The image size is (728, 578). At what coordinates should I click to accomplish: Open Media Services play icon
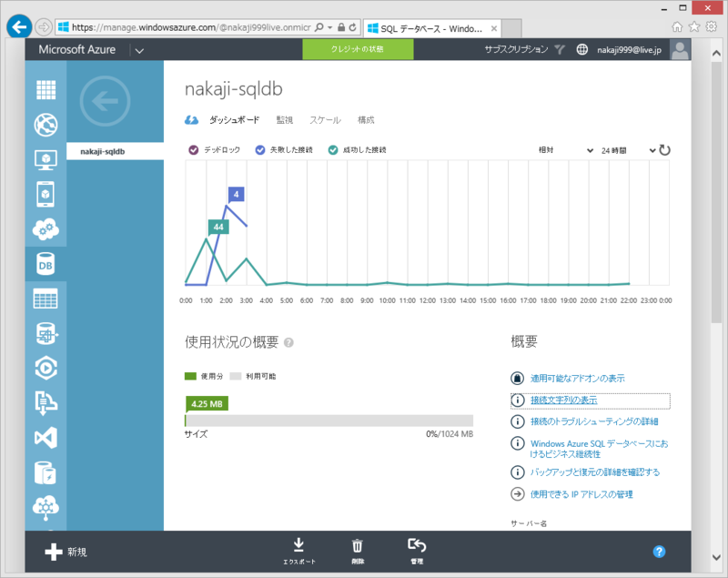tap(46, 368)
